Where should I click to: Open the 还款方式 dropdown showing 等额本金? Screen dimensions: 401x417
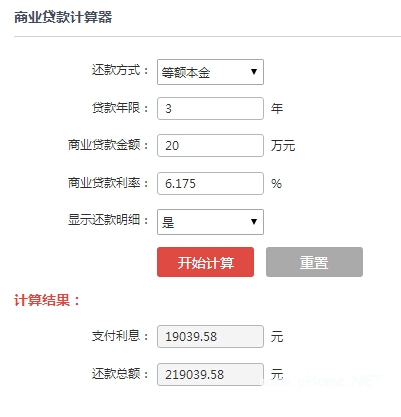pos(210,72)
